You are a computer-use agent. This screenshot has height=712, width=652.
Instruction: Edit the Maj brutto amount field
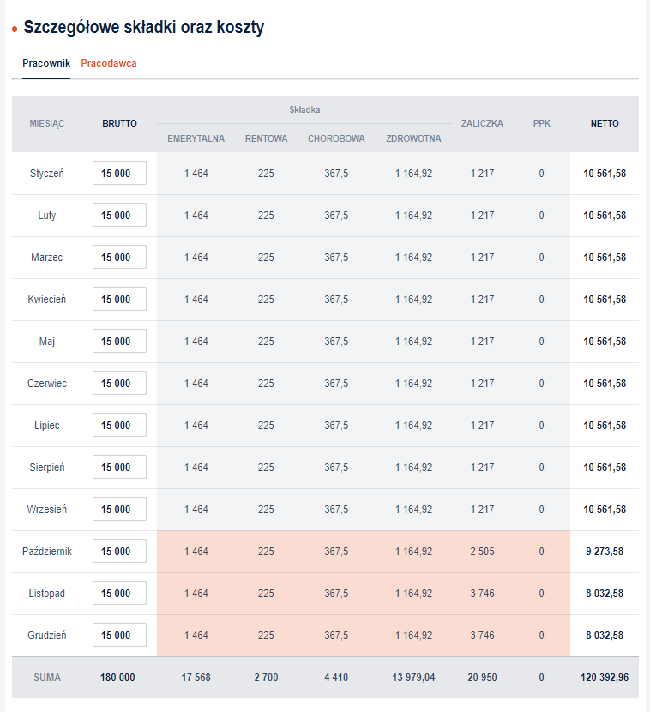coord(120,341)
